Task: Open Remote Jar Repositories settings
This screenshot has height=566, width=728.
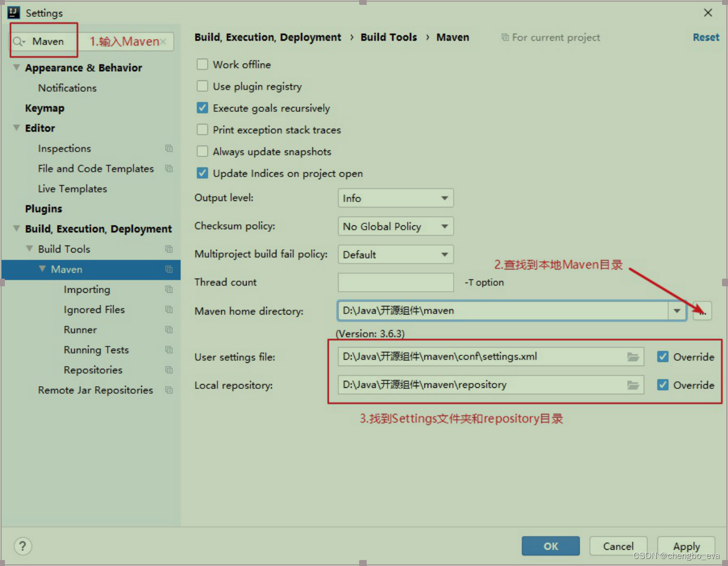Action: (96, 390)
